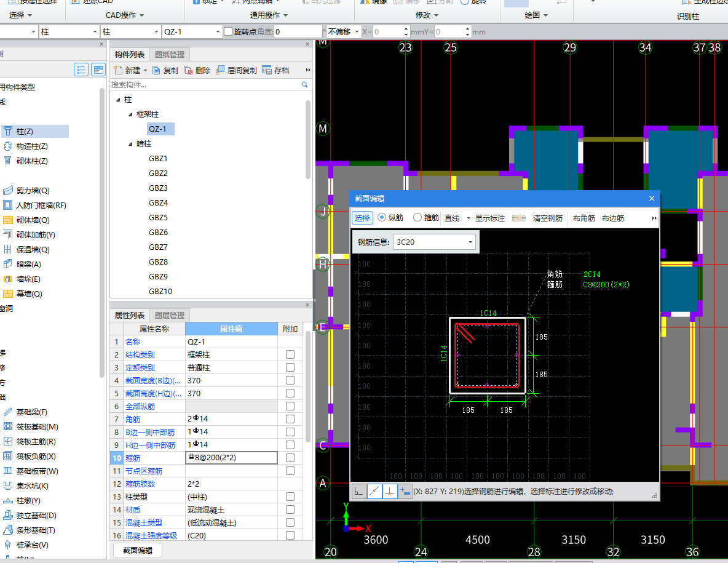Enable the 旋转点 checkbox
Image resolution: width=728 pixels, height=563 pixels.
click(228, 31)
